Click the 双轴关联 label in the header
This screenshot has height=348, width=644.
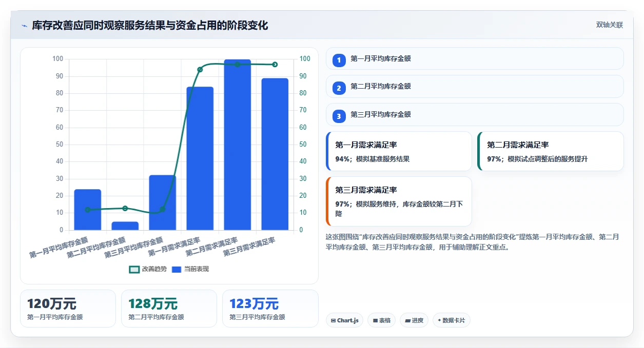pos(609,25)
